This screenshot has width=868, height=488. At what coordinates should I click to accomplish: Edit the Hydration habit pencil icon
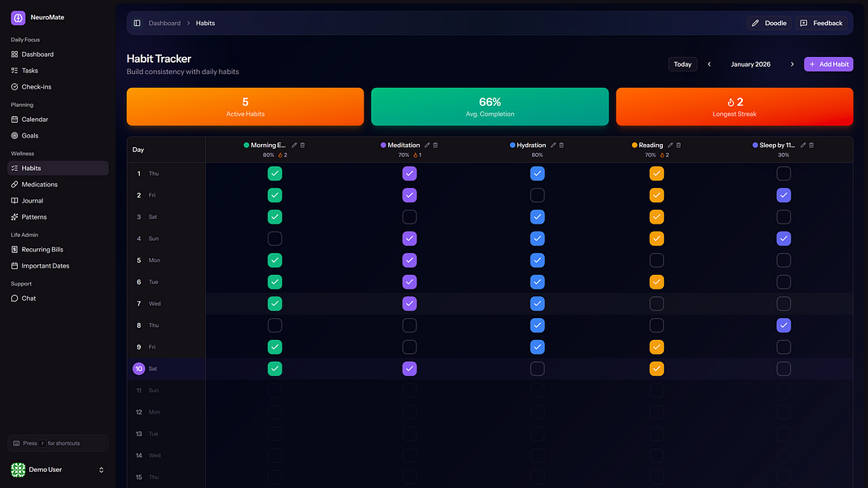pyautogui.click(x=553, y=145)
